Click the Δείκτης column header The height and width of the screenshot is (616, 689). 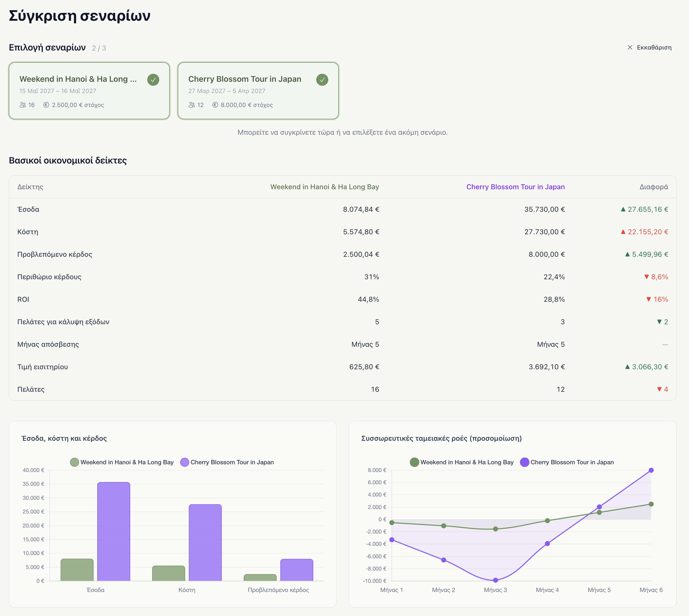pos(30,187)
